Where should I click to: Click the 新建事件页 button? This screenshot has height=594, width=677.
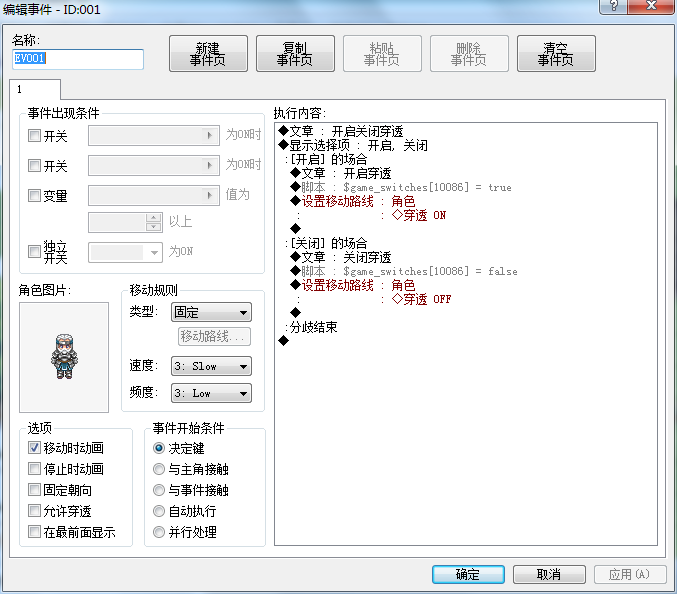click(x=208, y=54)
